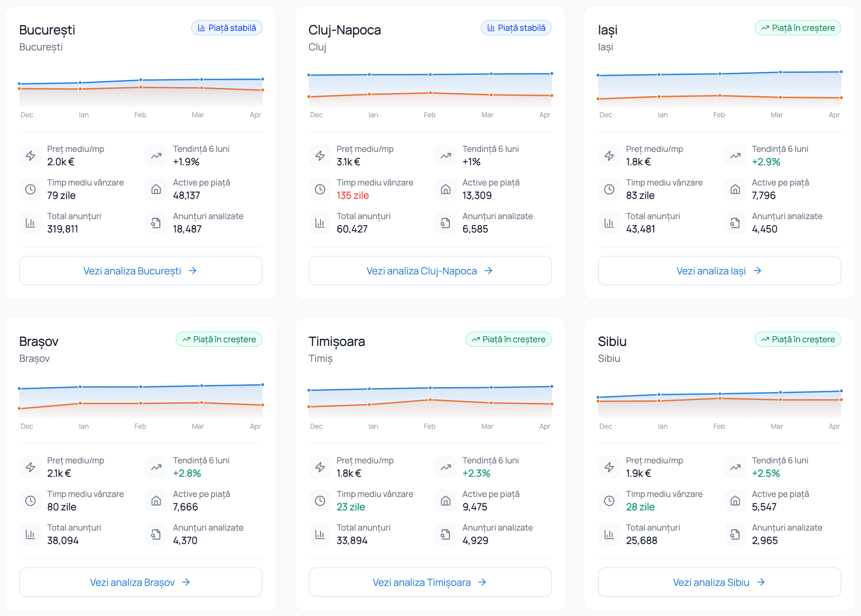Image resolution: width=861 pixels, height=616 pixels.
Task: Click the bar chart icon for Brașov Total anunțuri
Action: [x=30, y=534]
